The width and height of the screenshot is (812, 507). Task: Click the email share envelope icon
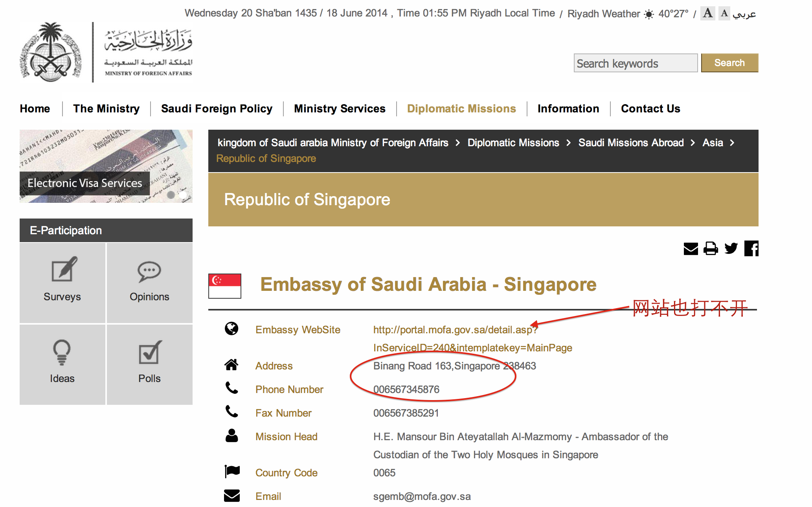click(691, 249)
